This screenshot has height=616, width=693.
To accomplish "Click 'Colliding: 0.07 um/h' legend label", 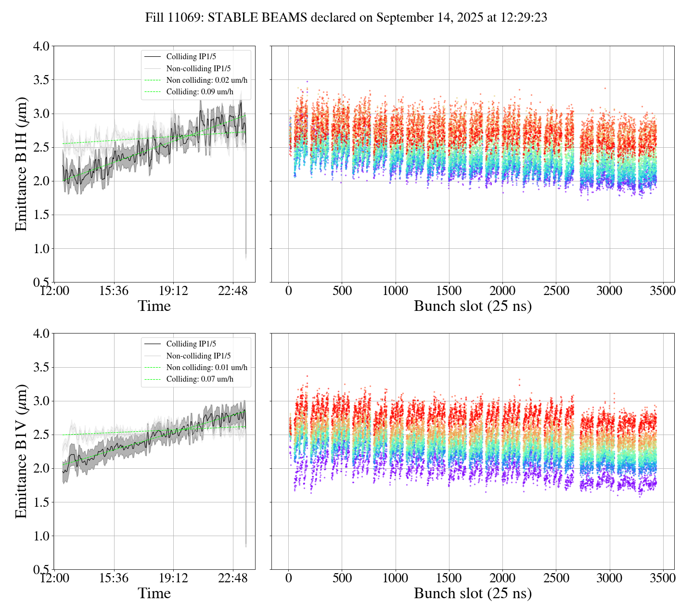I will (x=200, y=379).
